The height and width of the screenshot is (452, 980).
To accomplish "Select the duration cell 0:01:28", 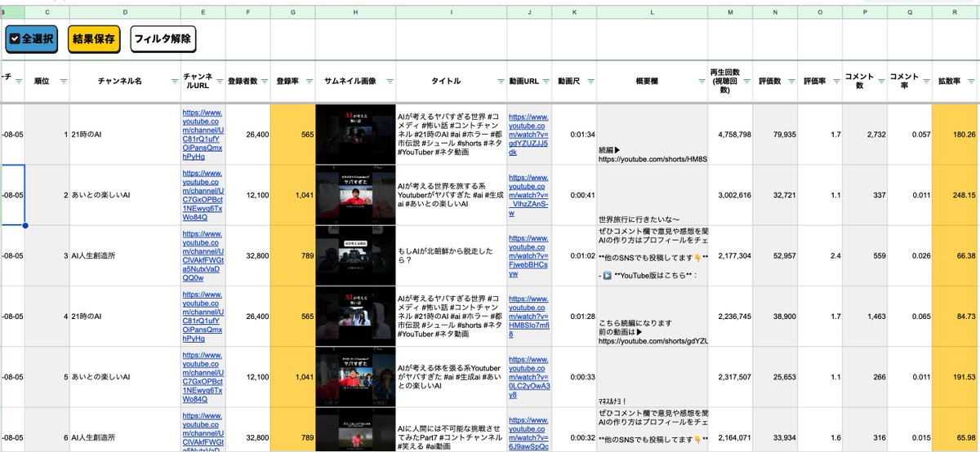I will [x=574, y=316].
